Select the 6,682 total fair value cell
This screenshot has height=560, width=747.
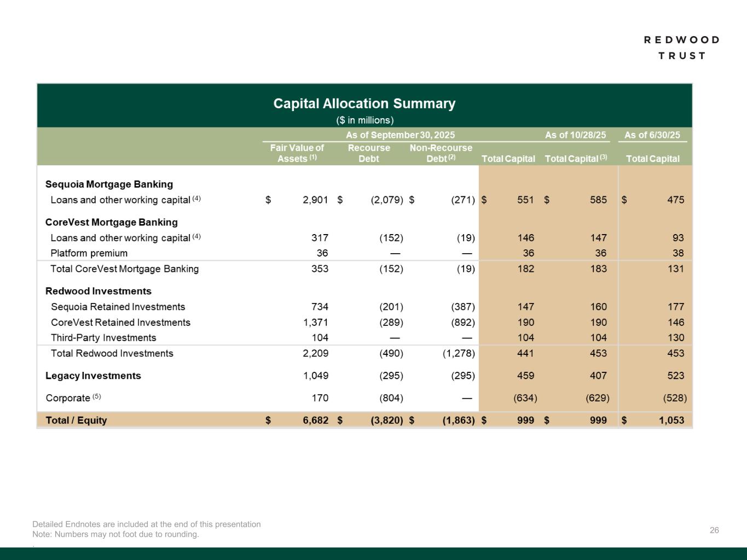pyautogui.click(x=315, y=420)
